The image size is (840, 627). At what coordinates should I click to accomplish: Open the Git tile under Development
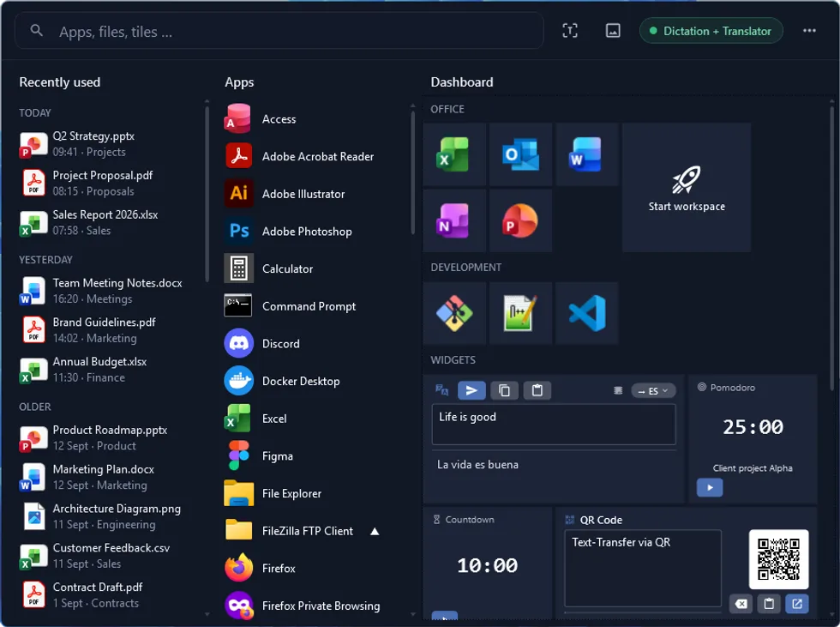[x=454, y=313]
